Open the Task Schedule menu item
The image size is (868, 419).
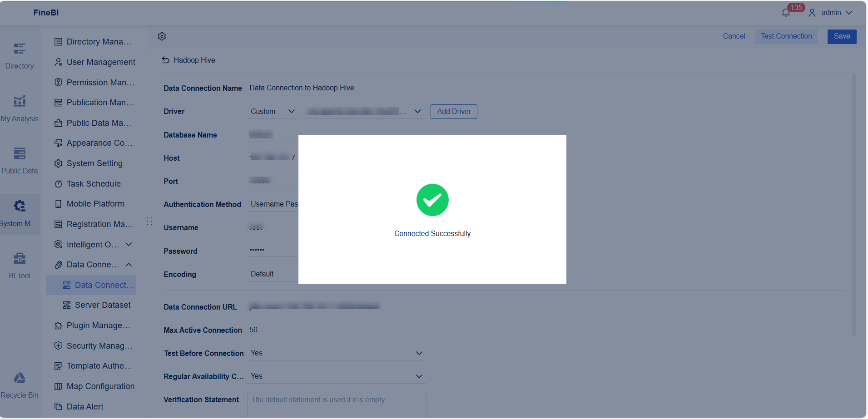point(88,184)
